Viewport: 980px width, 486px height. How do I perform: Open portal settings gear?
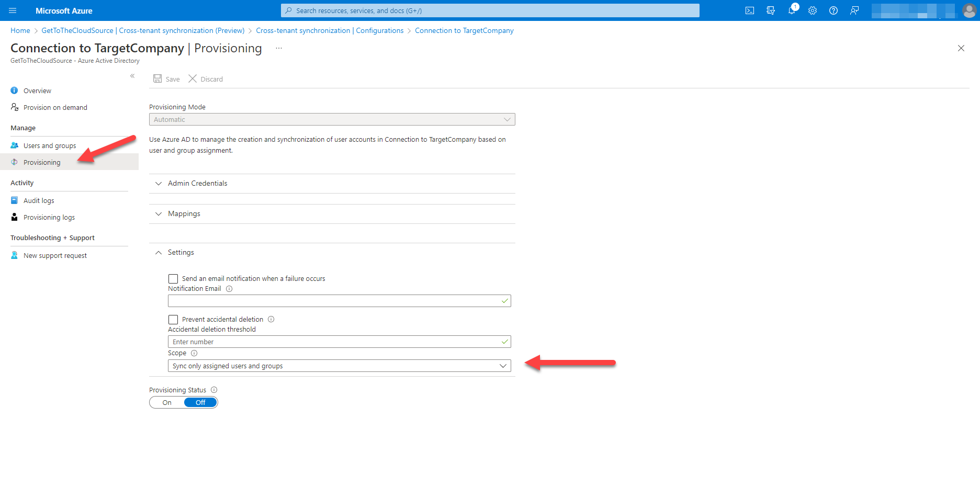point(813,10)
